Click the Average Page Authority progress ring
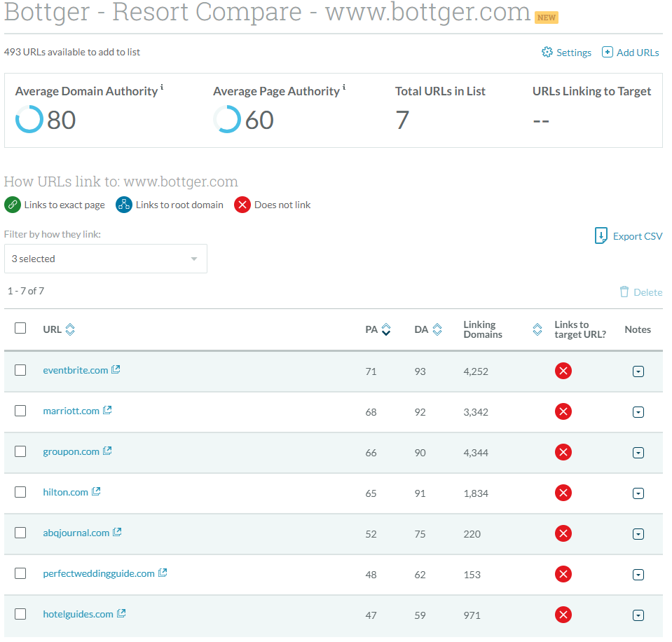The image size is (672, 642). 227,119
